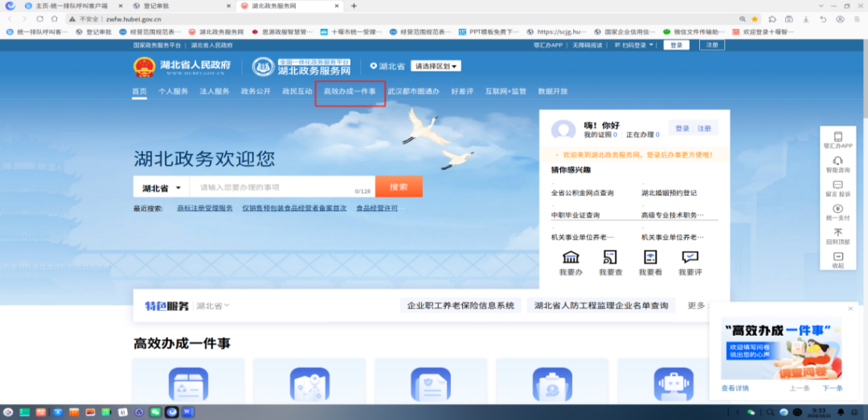Open 全省公积金网点查询 link
This screenshot has width=868, height=420.
pyautogui.click(x=583, y=193)
